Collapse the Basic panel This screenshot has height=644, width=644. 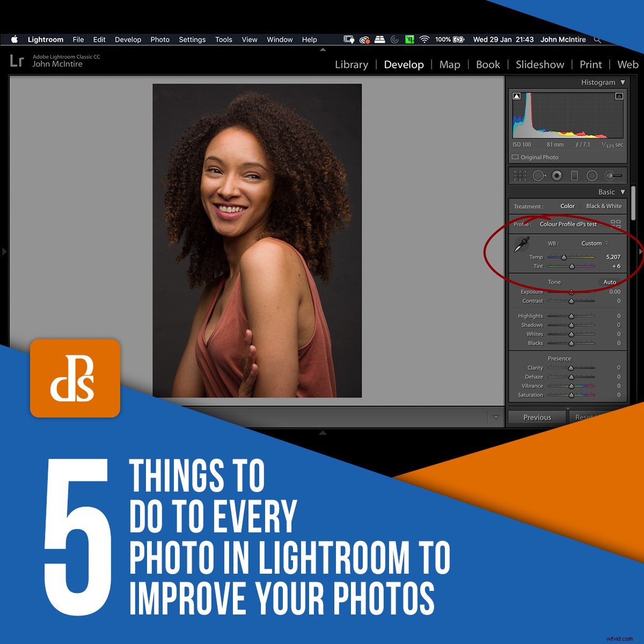623,192
